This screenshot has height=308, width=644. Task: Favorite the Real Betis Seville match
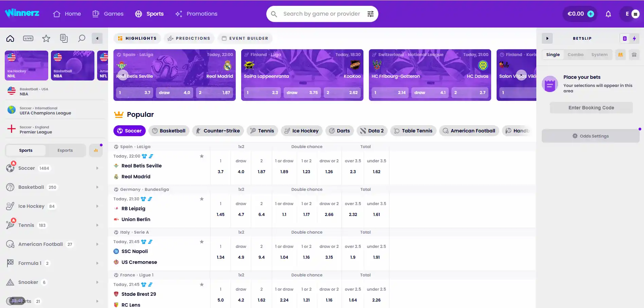click(202, 156)
